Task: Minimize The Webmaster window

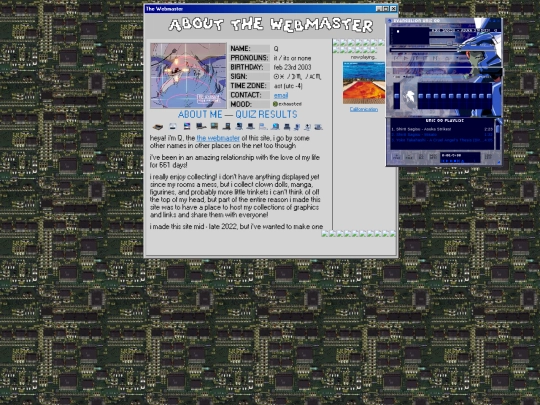Action: click(379, 9)
